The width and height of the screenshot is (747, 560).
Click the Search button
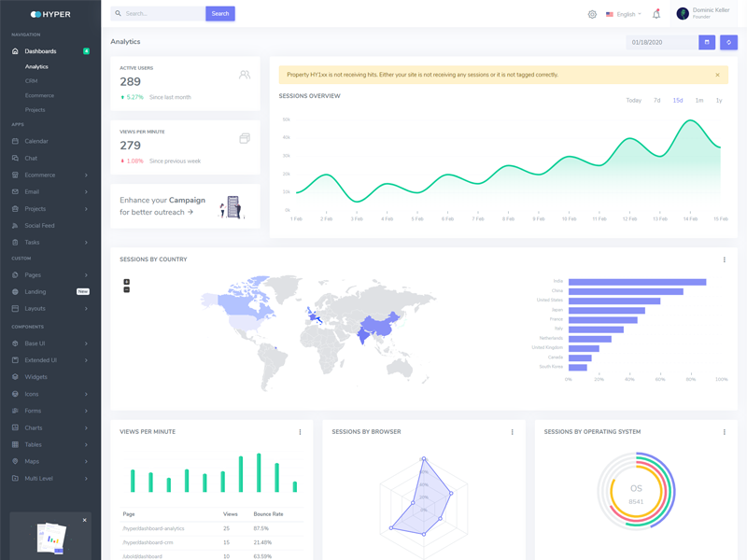220,14
